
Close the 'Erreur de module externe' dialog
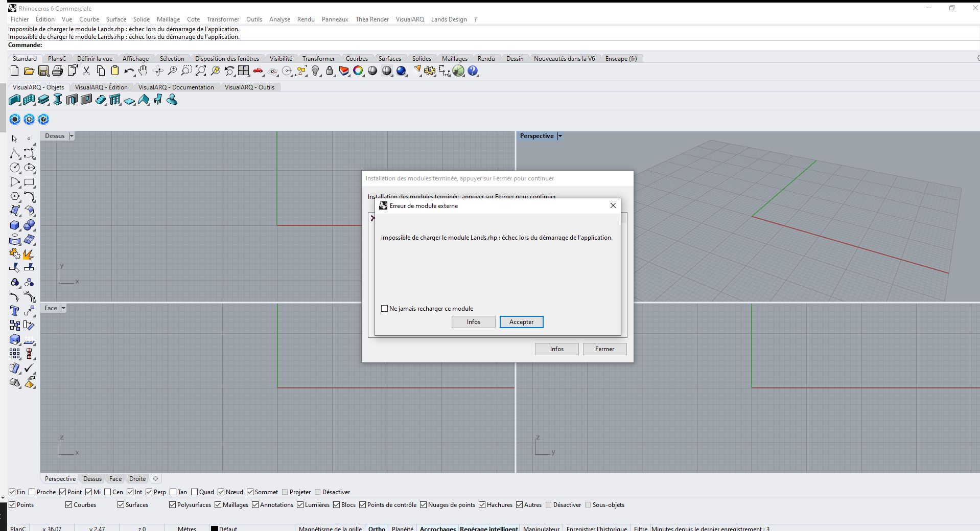click(613, 205)
